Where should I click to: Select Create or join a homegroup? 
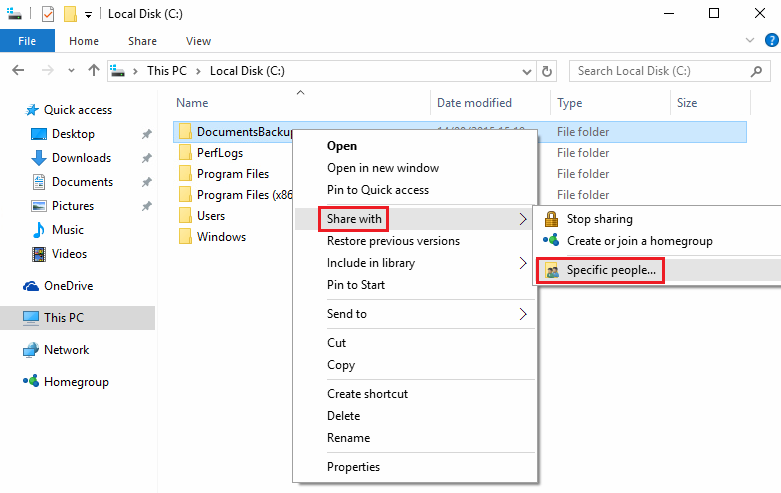click(638, 241)
